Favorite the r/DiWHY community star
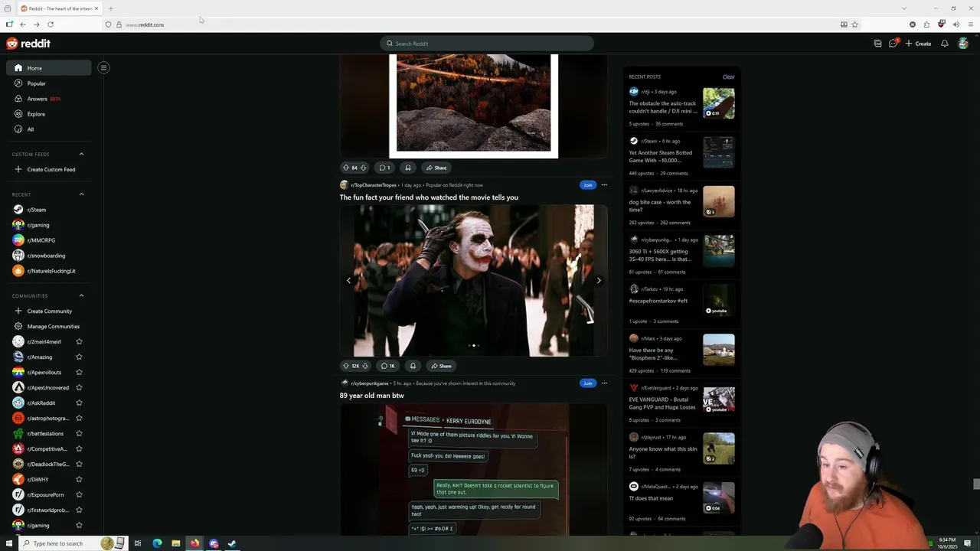The height and width of the screenshot is (551, 980). coord(79,479)
